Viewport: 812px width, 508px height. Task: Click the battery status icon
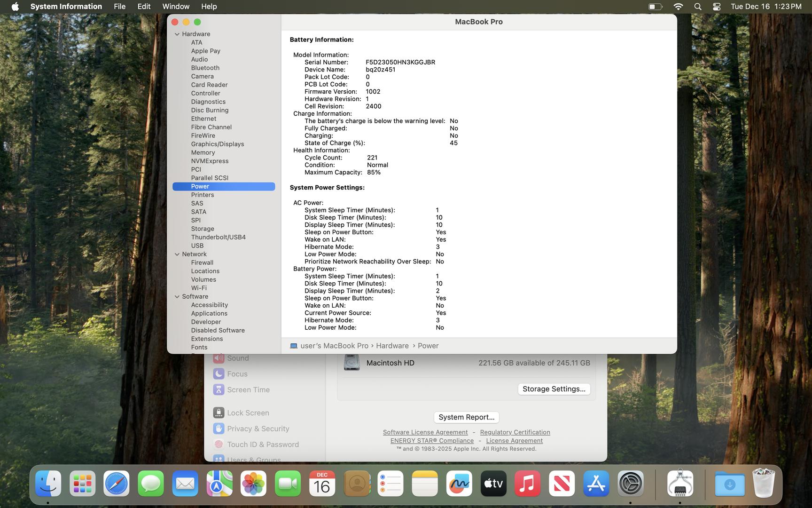click(x=655, y=7)
